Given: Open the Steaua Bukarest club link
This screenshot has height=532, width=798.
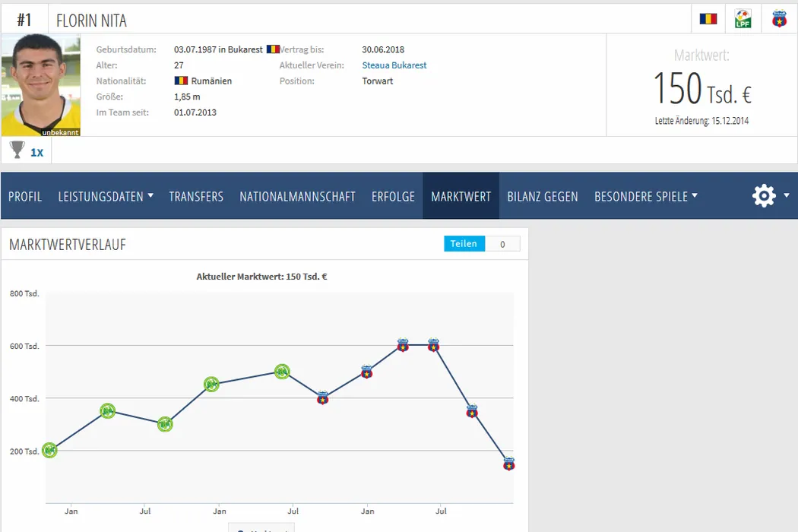Looking at the screenshot, I should point(394,65).
